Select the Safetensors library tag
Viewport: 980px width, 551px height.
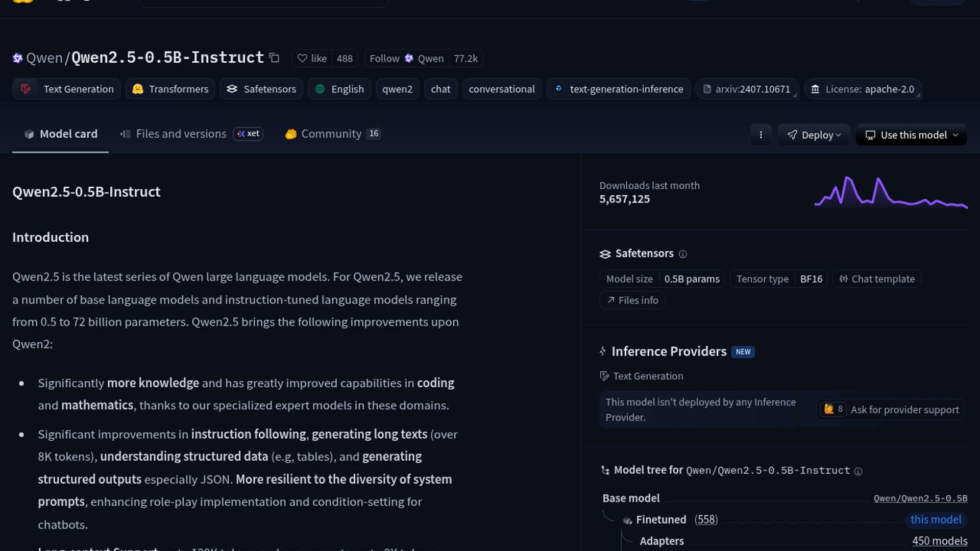tap(261, 89)
